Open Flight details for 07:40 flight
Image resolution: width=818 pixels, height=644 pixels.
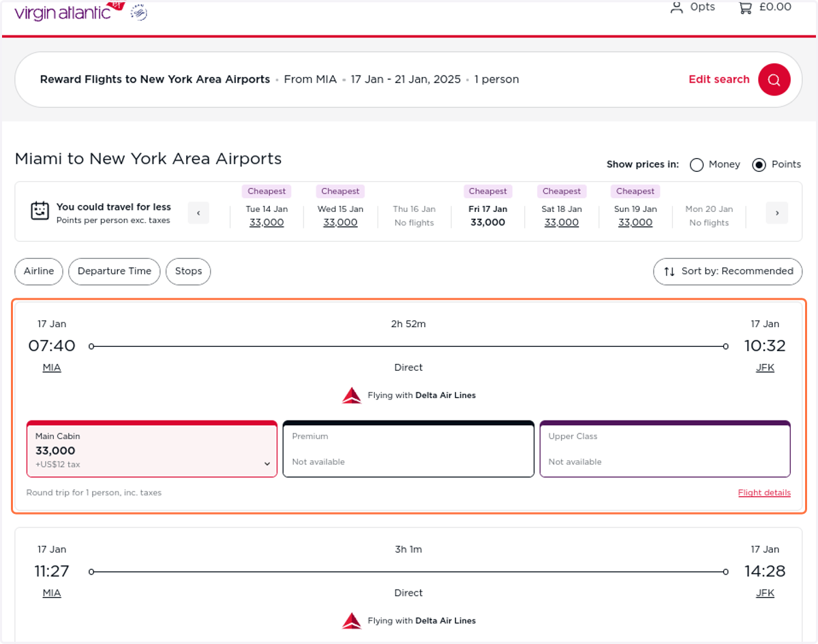pyautogui.click(x=764, y=493)
